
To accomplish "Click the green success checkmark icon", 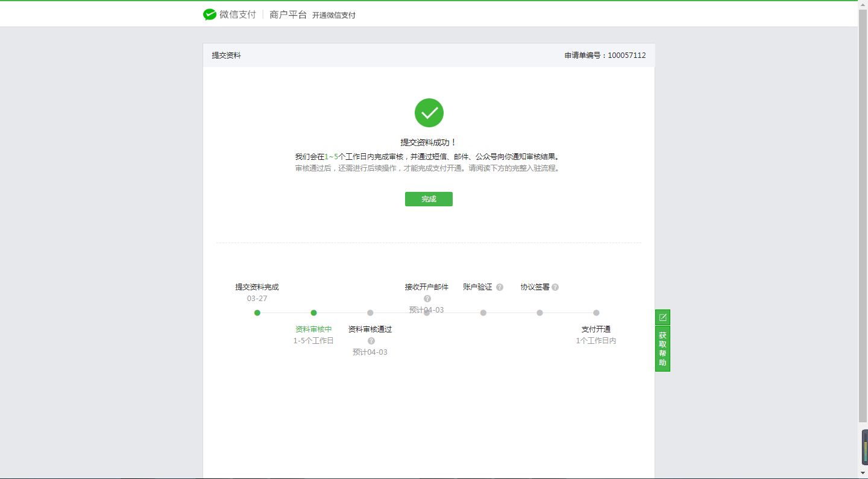I will click(x=429, y=113).
